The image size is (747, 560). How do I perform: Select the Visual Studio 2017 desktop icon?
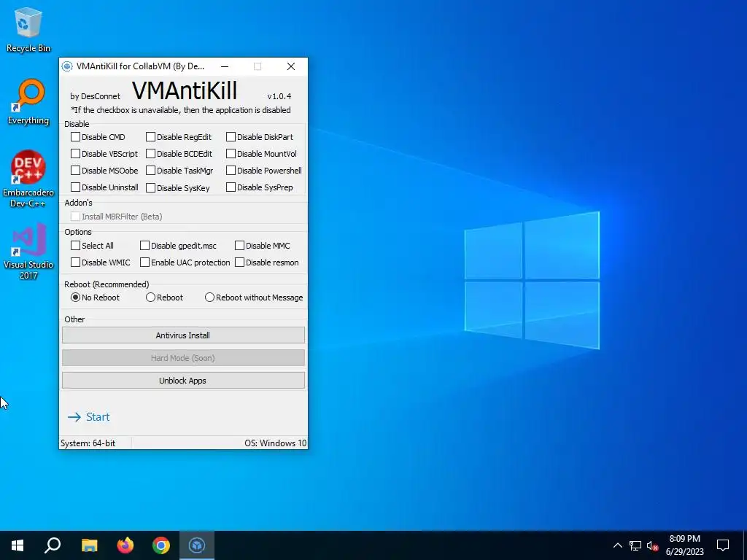28,251
